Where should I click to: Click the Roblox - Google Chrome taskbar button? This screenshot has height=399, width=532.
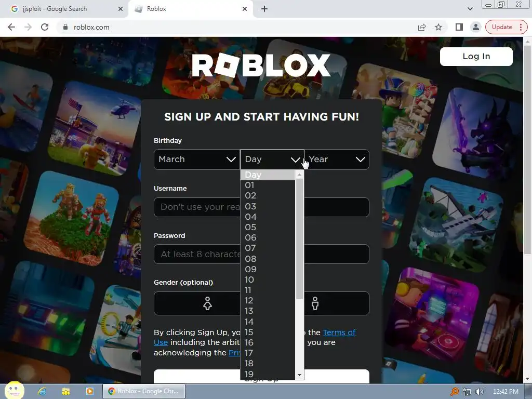(144, 391)
